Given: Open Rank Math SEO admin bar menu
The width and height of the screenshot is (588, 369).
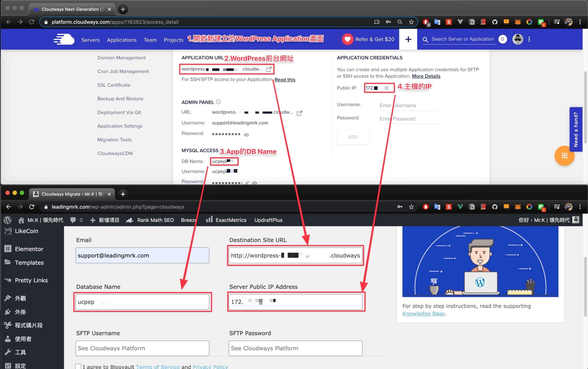Looking at the screenshot, I should point(150,220).
